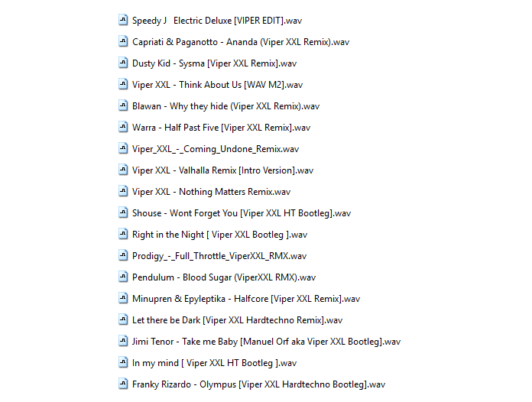Select "Capriati & Paganotto - Ananda (Viper XXL Remix).wav"
Screen dimensions: 532x402
click(x=241, y=42)
